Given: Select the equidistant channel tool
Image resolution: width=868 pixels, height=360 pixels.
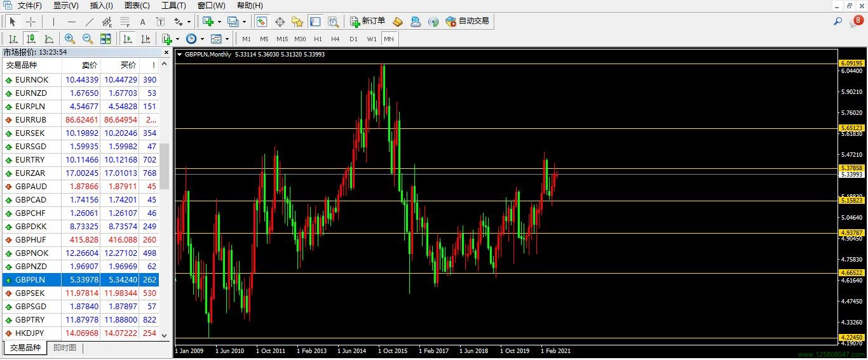Looking at the screenshot, I should tap(107, 22).
